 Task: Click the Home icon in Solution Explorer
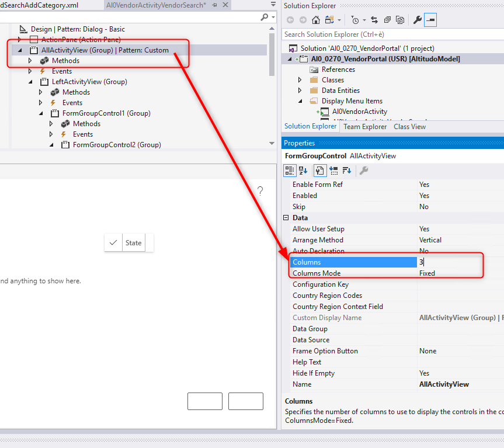316,20
